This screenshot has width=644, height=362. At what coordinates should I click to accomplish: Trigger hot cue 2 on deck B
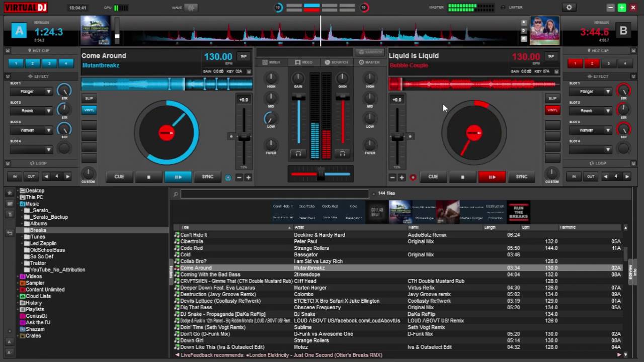[592, 63]
